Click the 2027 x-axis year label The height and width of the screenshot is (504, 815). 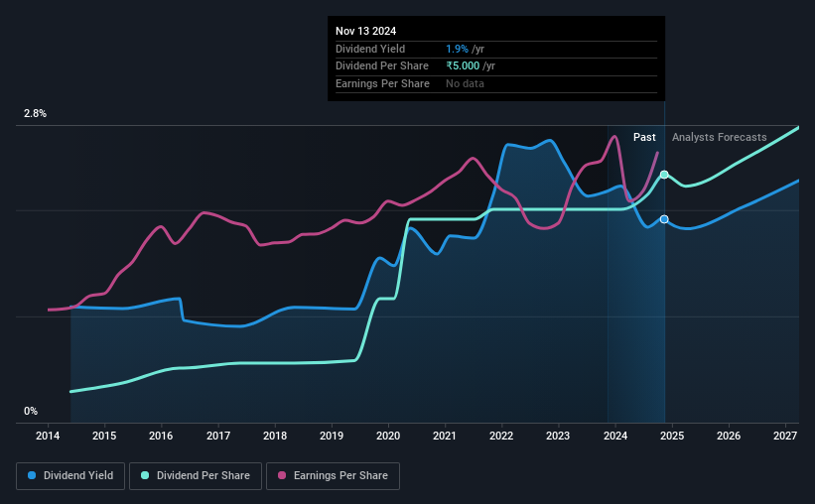point(785,436)
